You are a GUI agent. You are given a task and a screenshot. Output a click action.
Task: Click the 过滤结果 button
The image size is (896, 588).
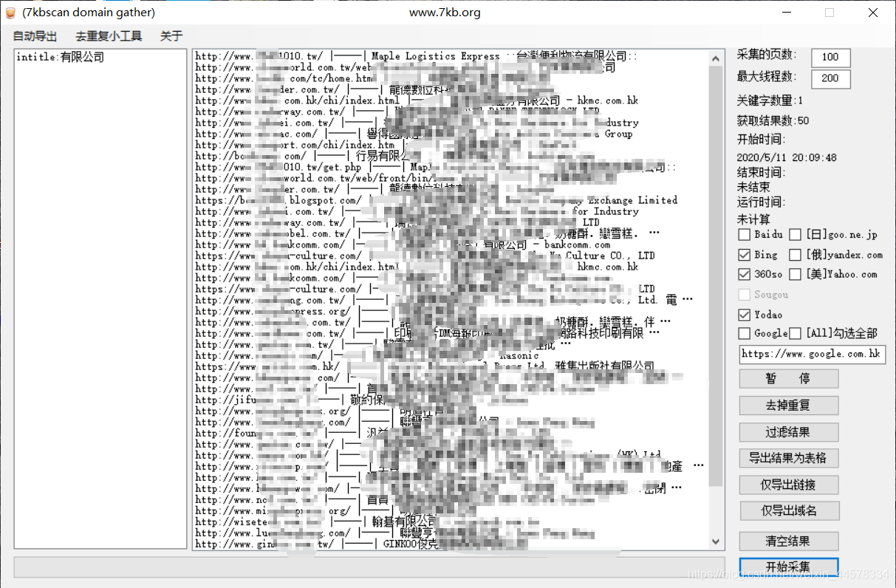(x=789, y=432)
